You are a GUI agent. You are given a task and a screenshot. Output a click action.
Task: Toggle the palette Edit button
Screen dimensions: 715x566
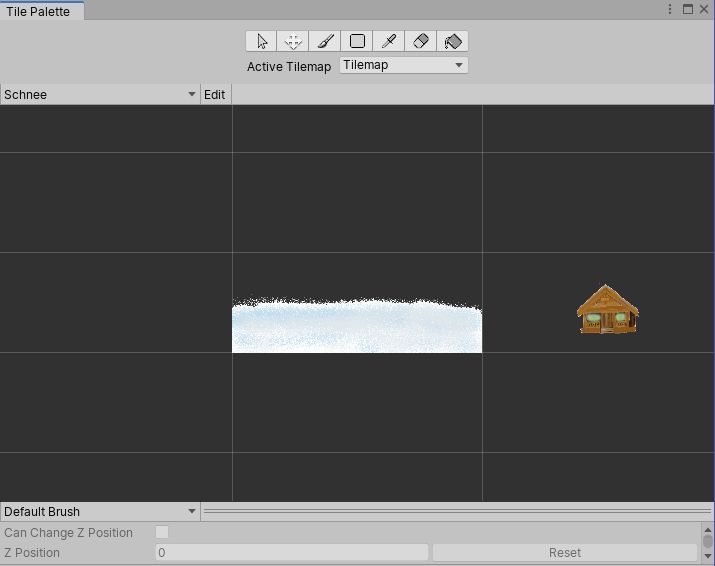pyautogui.click(x=215, y=94)
